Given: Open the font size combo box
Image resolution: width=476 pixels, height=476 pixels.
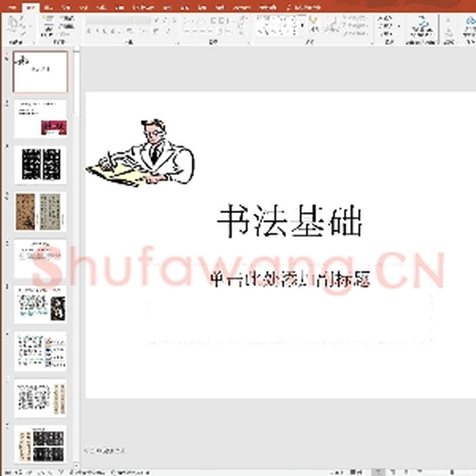Looking at the screenshot, I should click(x=142, y=20).
